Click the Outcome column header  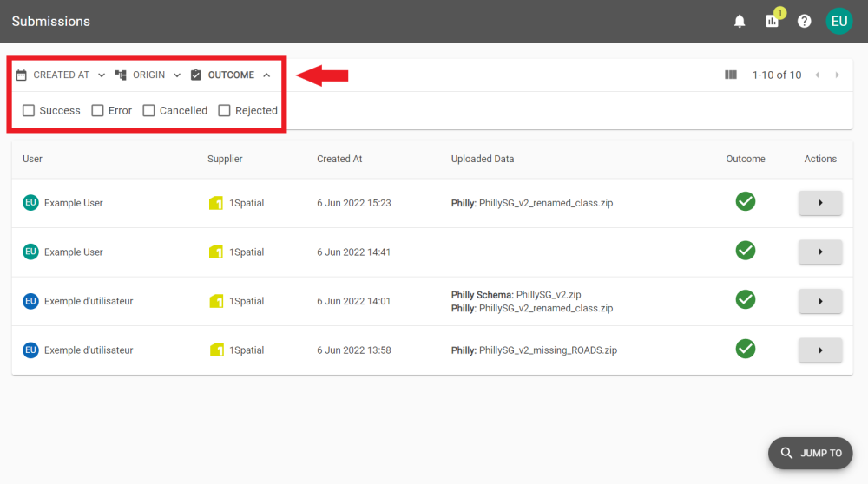tap(746, 159)
